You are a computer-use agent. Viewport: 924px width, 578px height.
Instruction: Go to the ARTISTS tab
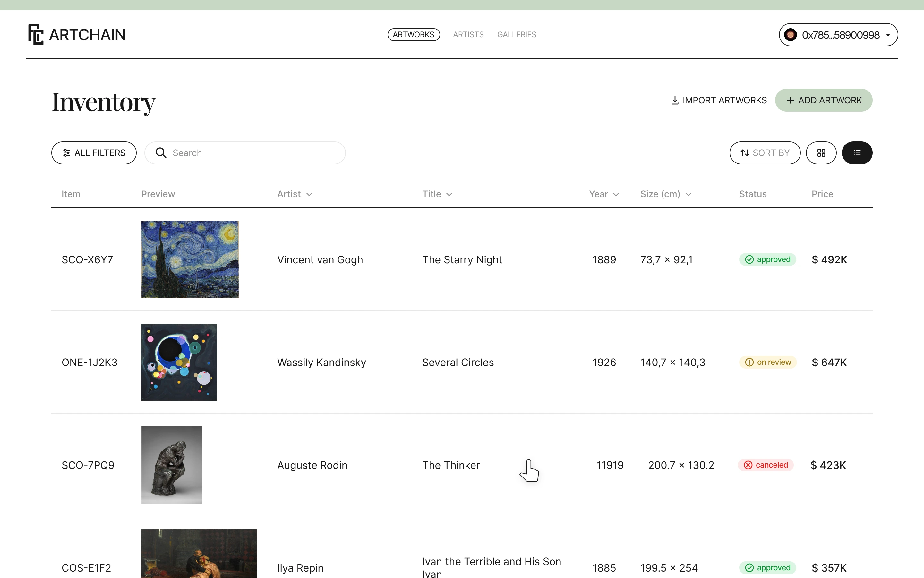coord(468,34)
